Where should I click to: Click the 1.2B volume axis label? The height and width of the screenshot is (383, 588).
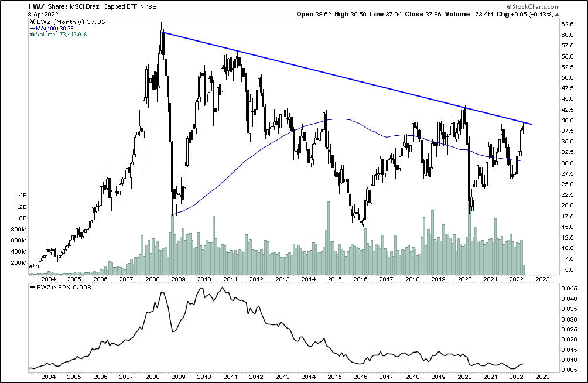pyautogui.click(x=20, y=207)
